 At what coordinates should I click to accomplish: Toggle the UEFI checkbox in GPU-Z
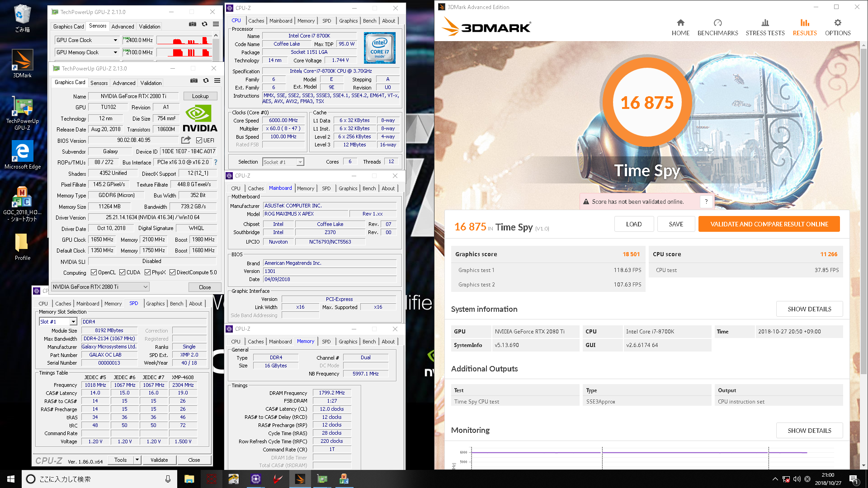(x=199, y=141)
